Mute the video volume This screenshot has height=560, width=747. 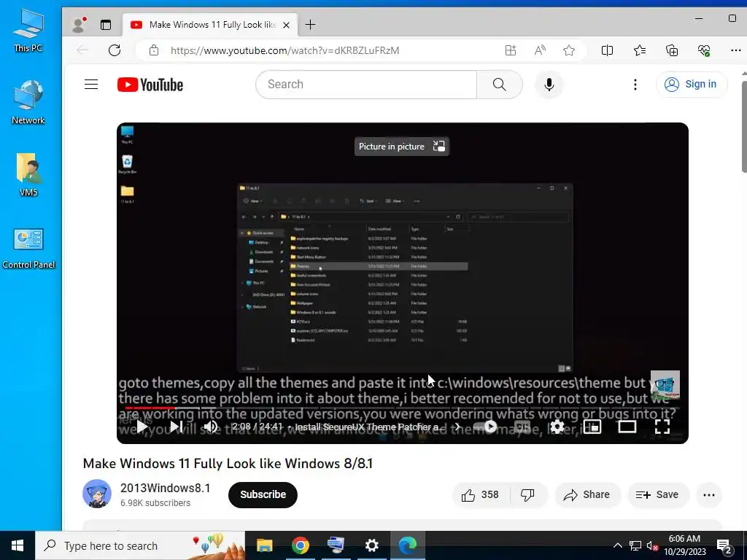pyautogui.click(x=211, y=426)
